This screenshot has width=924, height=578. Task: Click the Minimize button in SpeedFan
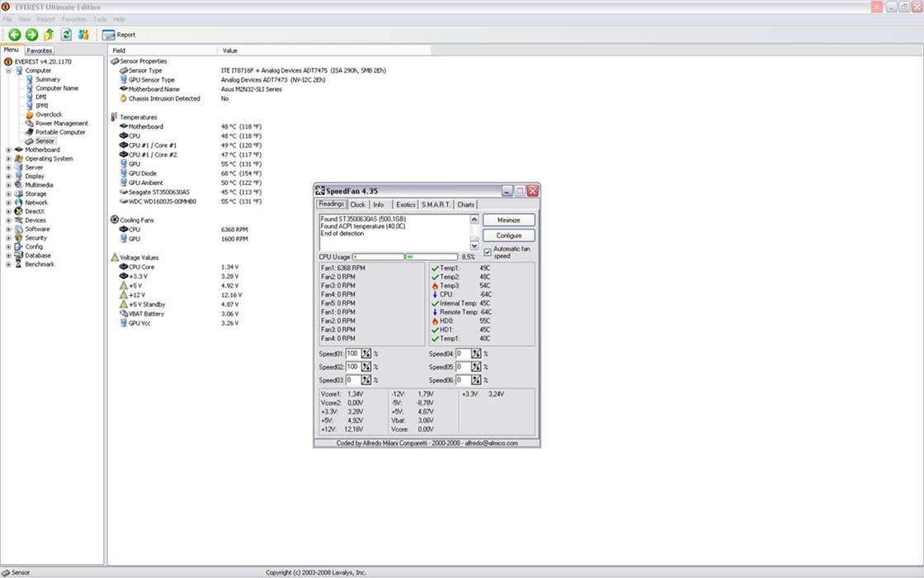pyautogui.click(x=508, y=220)
